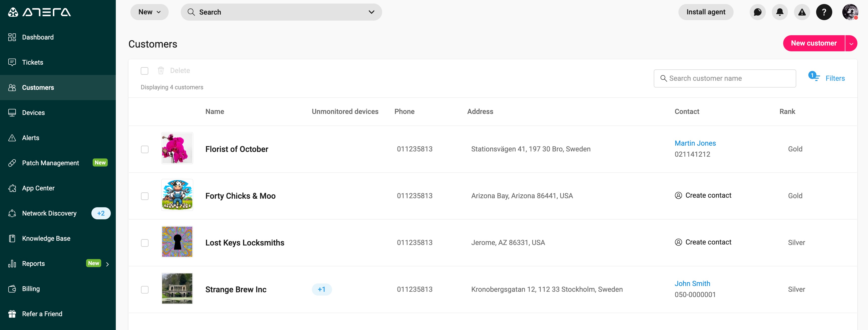Open the Filters link
The height and width of the screenshot is (330, 868).
click(835, 78)
